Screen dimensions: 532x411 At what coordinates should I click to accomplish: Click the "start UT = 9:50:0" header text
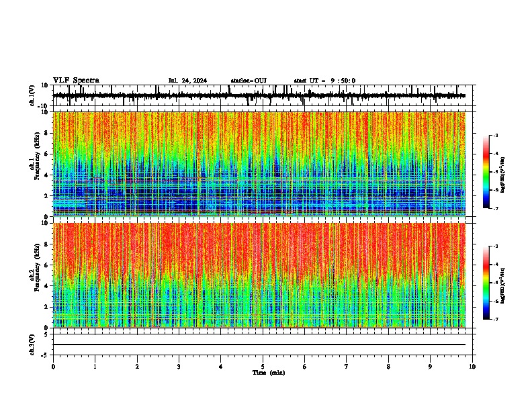click(x=324, y=81)
